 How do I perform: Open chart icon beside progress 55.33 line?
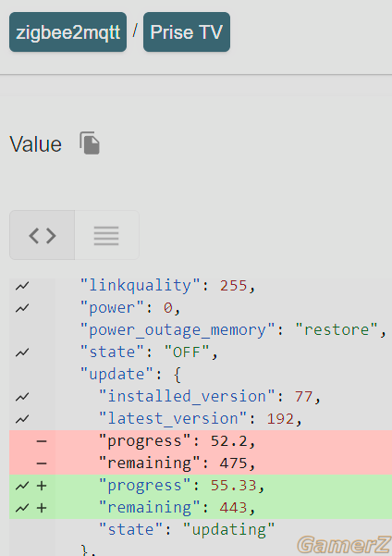[22, 486]
